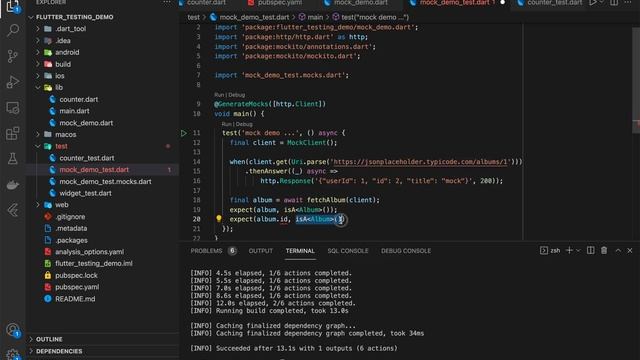Open Remote Explorer view

coord(13,108)
